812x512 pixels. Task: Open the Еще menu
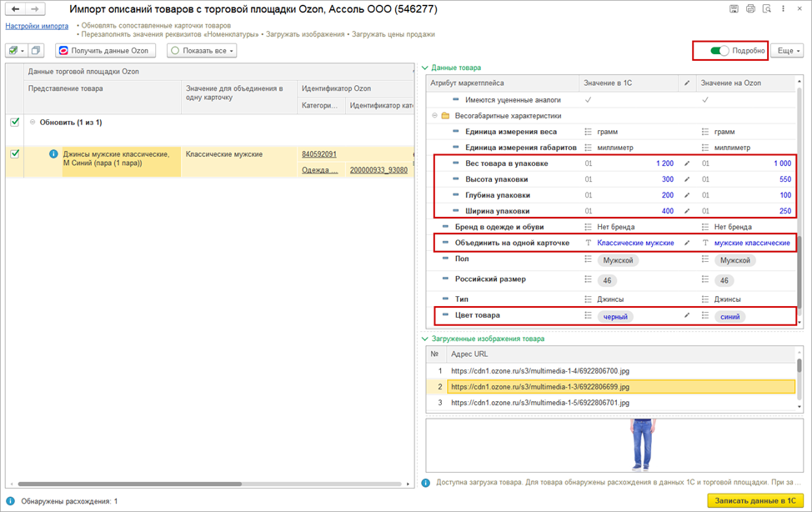787,51
